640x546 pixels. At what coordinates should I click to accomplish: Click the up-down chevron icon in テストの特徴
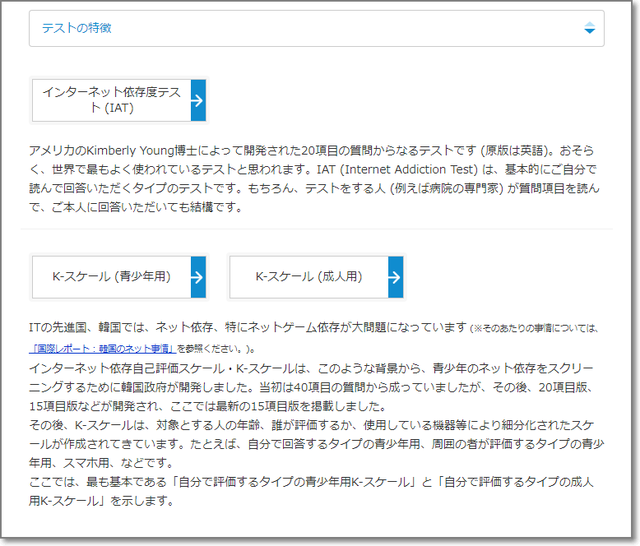[x=589, y=28]
